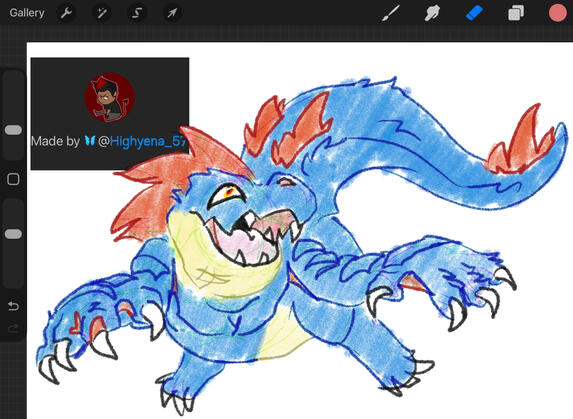This screenshot has width=573, height=419.
Task: Click the creator avatar image
Action: 110,98
